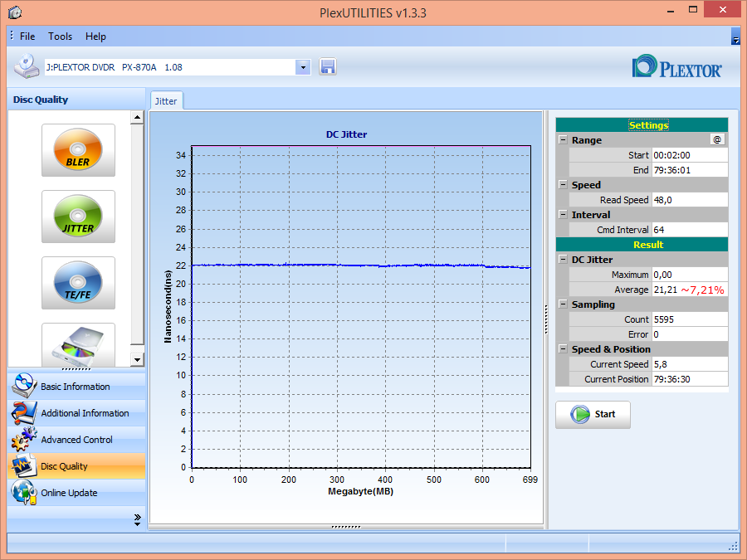Open Advanced Control section
The image size is (747, 560).
[x=76, y=440]
